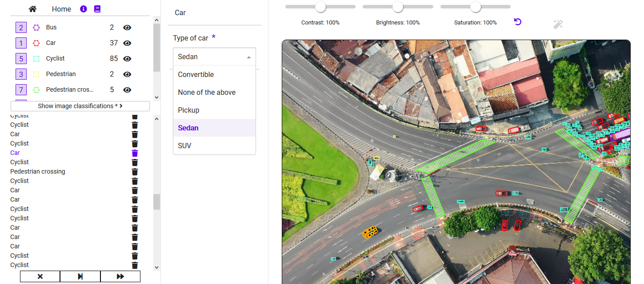Viewport: 644px width, 284px height.
Task: Choose SUV from the car type list
Action: pyautogui.click(x=184, y=146)
